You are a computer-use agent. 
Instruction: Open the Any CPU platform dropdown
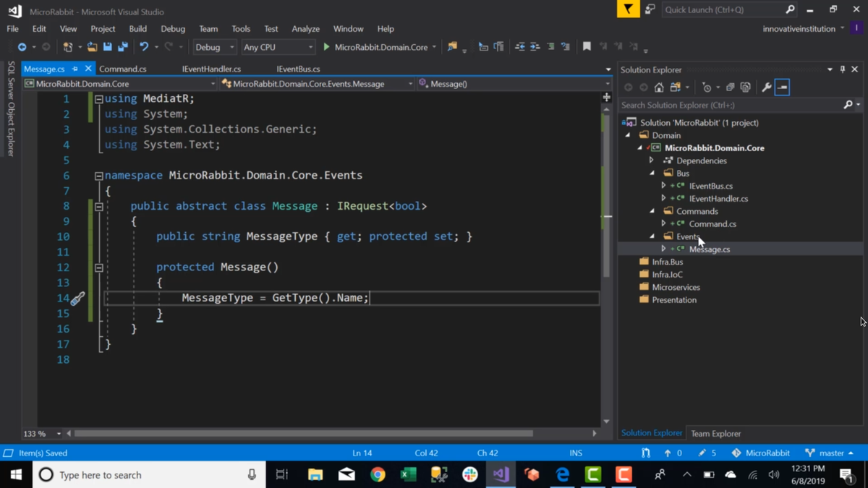tap(278, 47)
